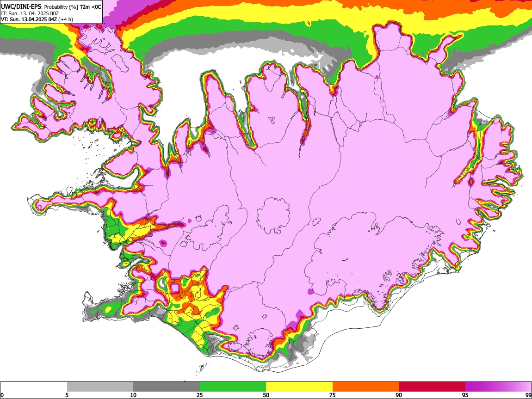Click the white 0–5% legend color segment
532x399 pixels.
coord(34,387)
